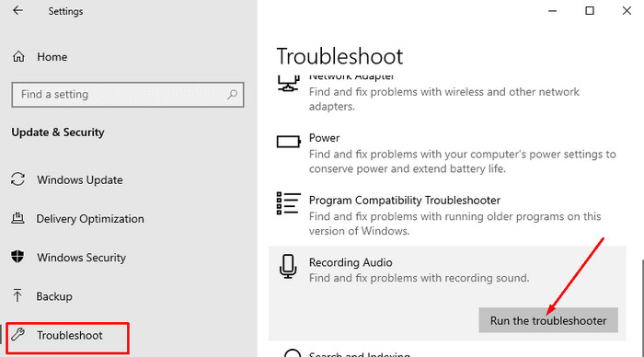The image size is (644, 357).
Task: Click the Windows Security shield icon
Action: click(17, 257)
